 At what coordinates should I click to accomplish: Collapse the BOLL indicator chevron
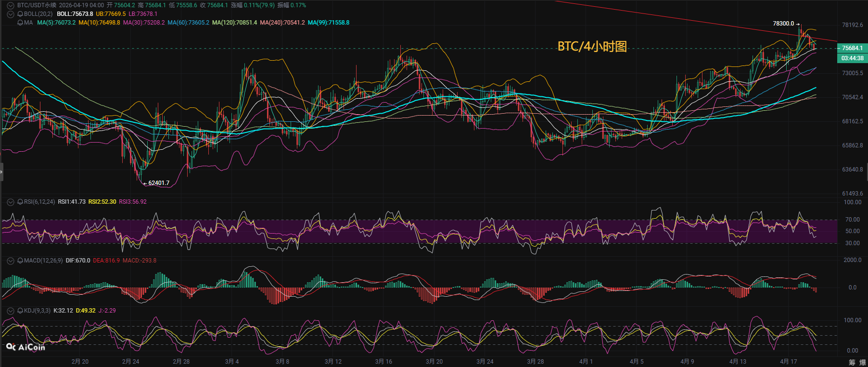pos(10,14)
